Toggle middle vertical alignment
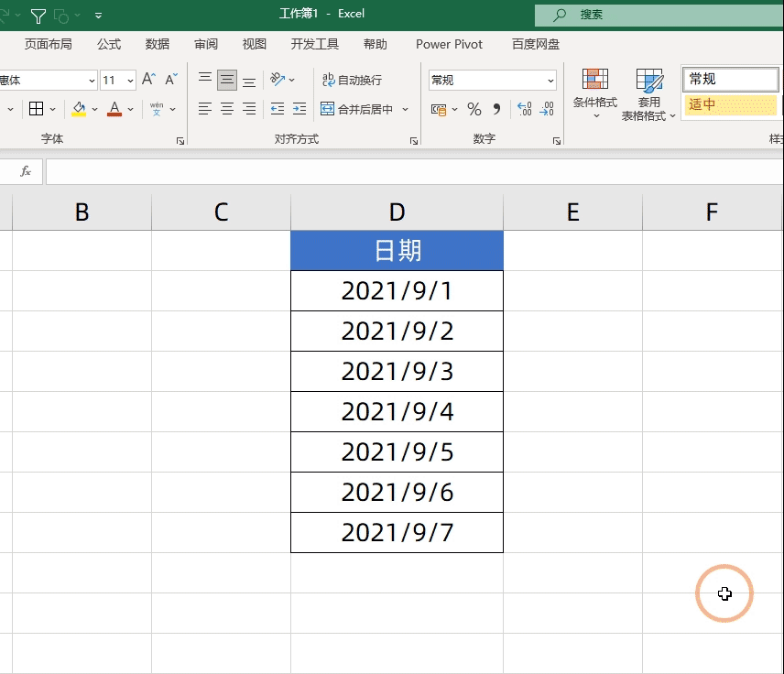784x674 pixels. pyautogui.click(x=227, y=80)
